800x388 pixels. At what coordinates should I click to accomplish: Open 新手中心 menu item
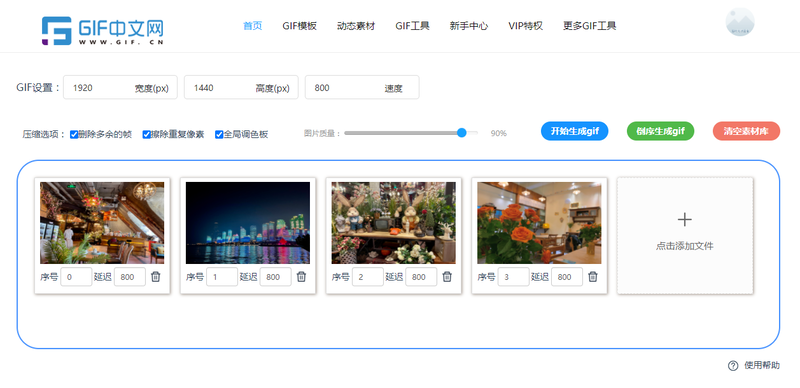(x=469, y=26)
